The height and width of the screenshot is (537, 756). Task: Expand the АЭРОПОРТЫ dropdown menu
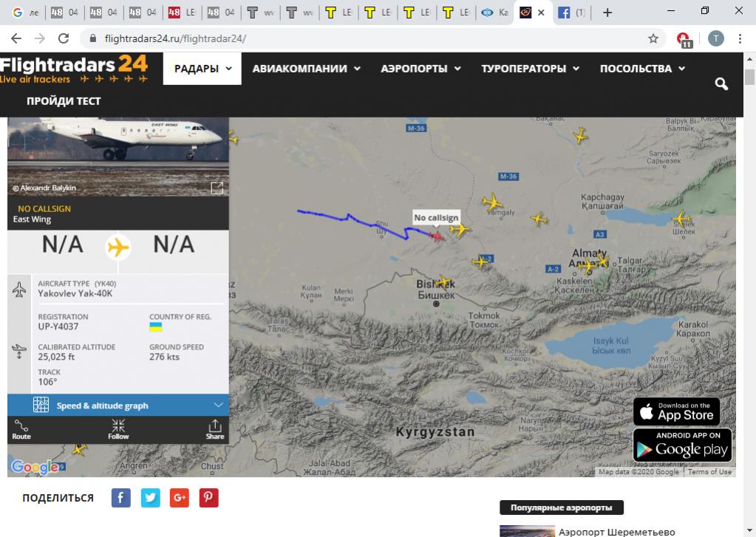click(420, 69)
